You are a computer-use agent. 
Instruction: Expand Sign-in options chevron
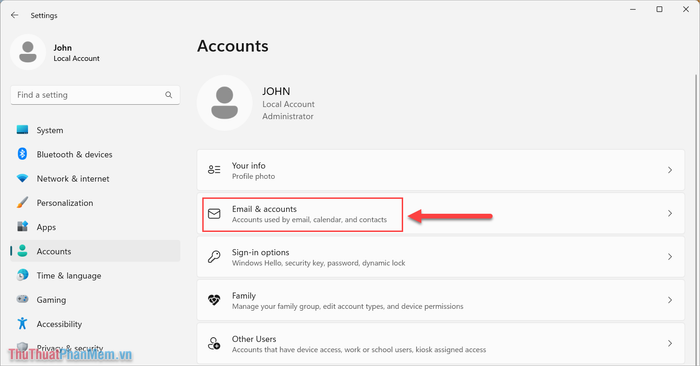670,257
